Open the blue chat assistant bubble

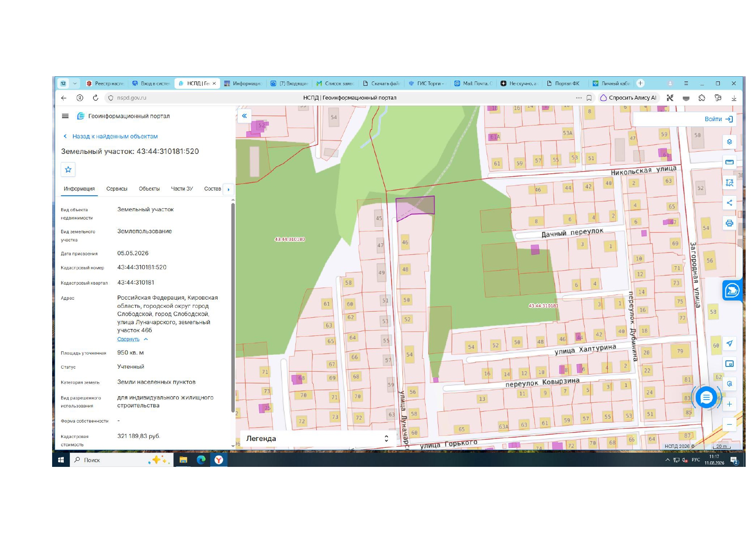pyautogui.click(x=706, y=397)
